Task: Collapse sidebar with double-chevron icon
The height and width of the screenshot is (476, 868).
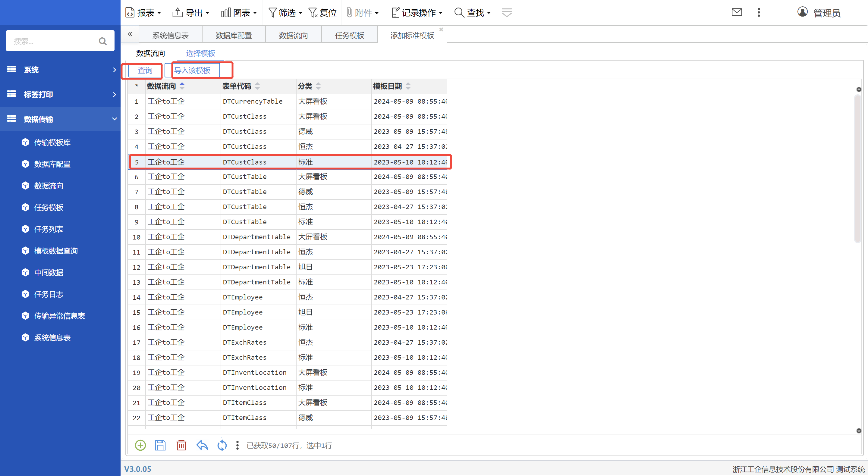Action: point(130,34)
